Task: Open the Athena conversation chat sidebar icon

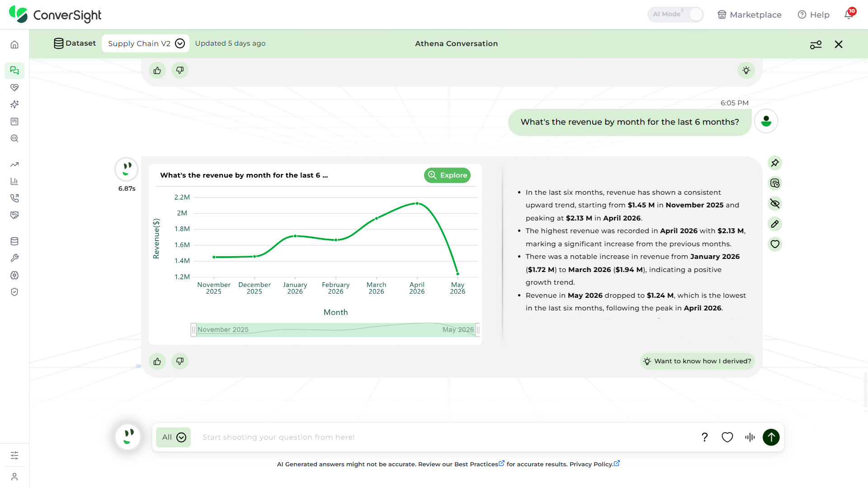Action: pyautogui.click(x=14, y=70)
